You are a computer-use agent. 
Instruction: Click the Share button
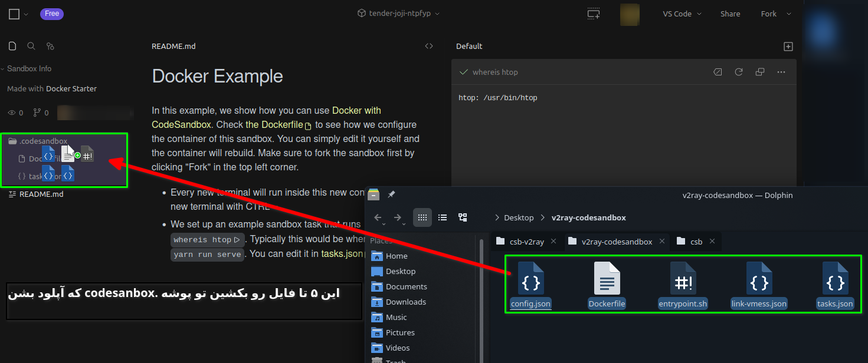(x=730, y=14)
